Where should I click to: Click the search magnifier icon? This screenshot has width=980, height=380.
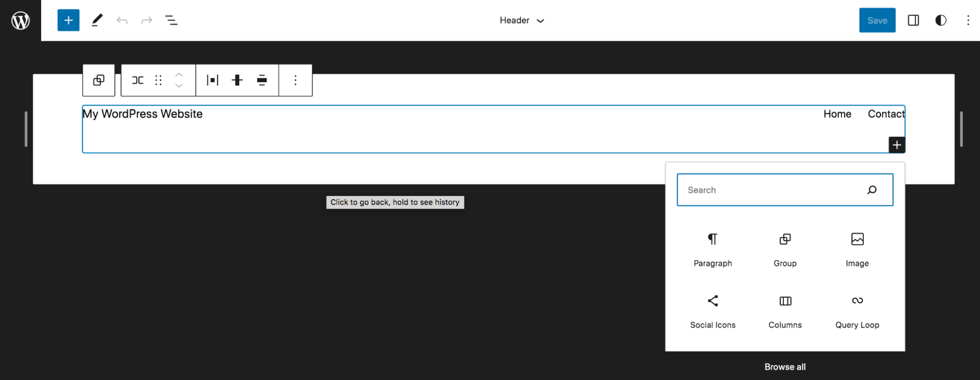[872, 190]
